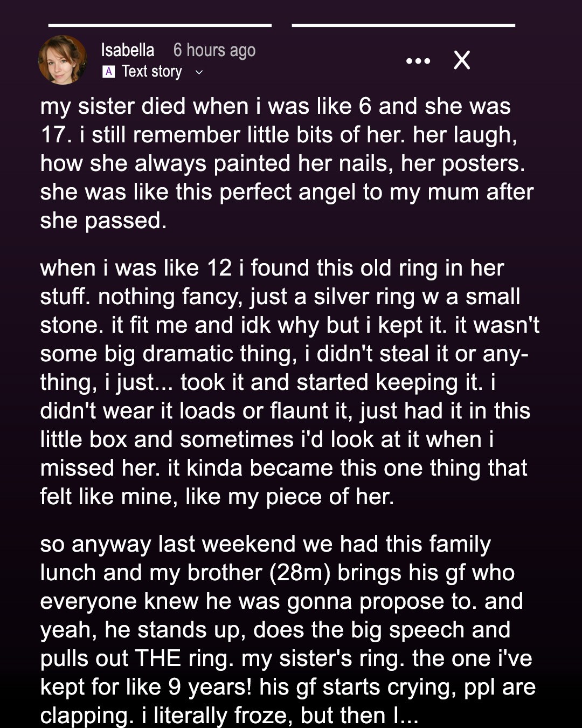Click the '6 hours ago' timestamp
Screen dimensions: 582x728
[214, 50]
